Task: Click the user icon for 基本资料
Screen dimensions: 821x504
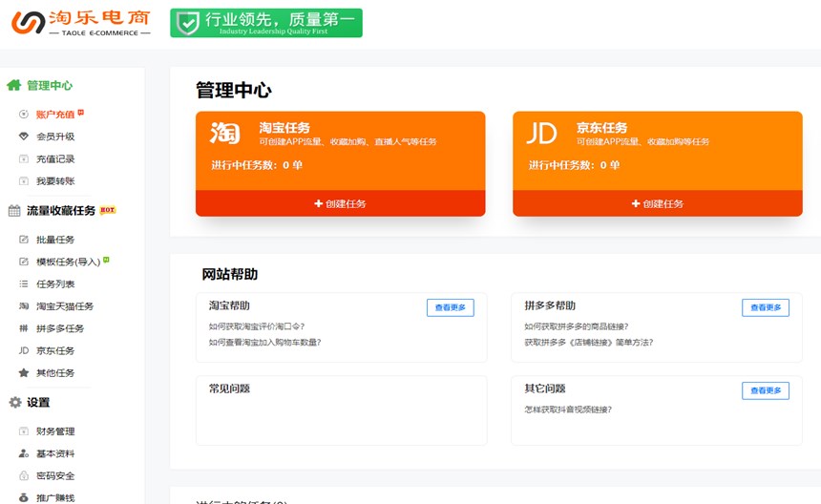Action: (24, 453)
